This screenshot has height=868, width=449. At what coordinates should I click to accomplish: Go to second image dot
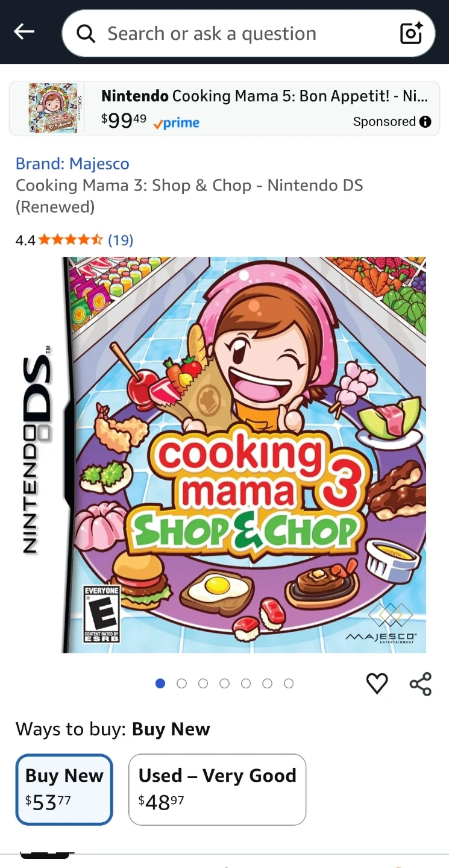click(181, 684)
